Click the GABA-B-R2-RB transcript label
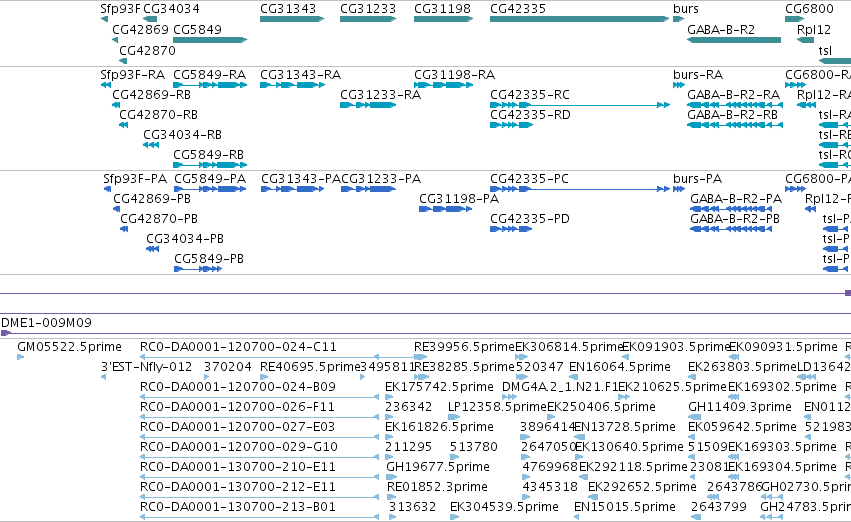 point(732,114)
